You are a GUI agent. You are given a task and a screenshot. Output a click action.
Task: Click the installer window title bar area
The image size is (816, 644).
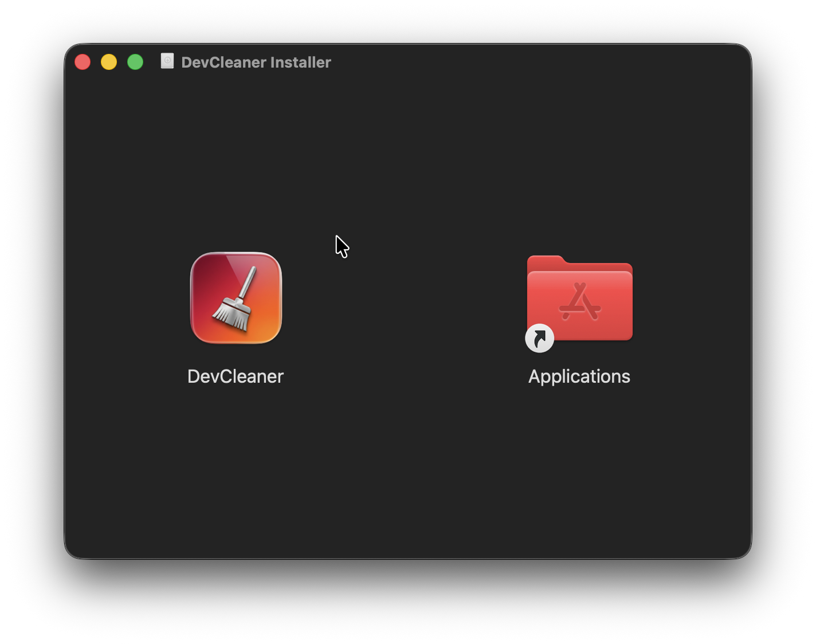click(x=401, y=62)
